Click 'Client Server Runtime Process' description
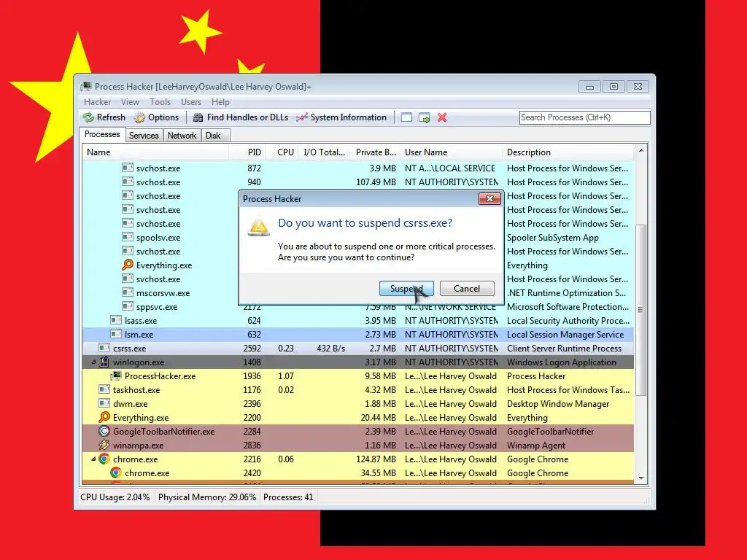 [x=564, y=348]
